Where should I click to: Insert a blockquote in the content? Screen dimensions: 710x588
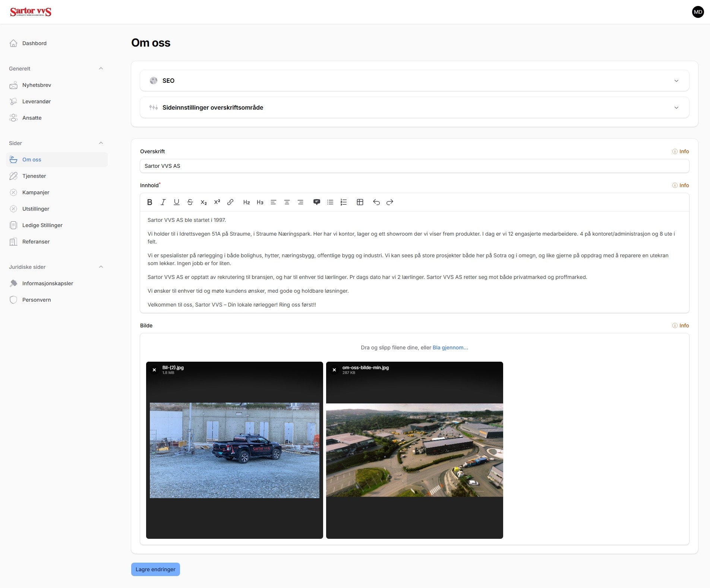pos(316,202)
